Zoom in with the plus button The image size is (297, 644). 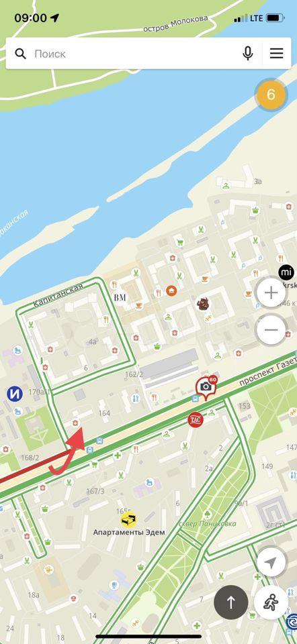(x=271, y=293)
